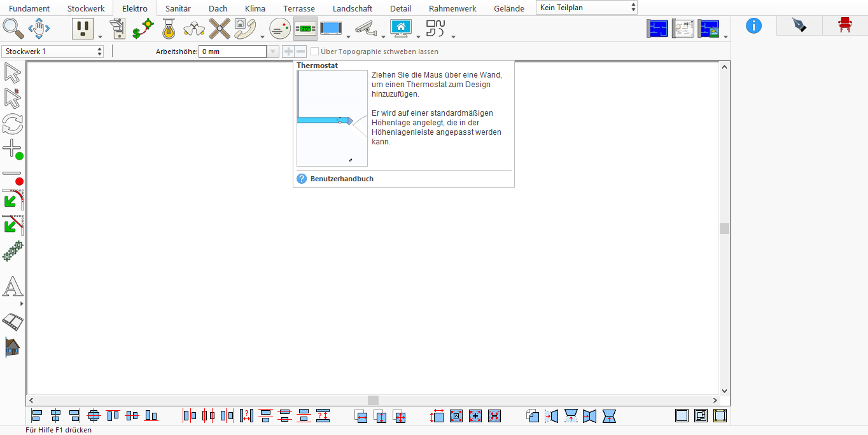Expand the Arbeitshöhe dropdown arrow
This screenshot has width=868, height=435.
click(x=273, y=52)
